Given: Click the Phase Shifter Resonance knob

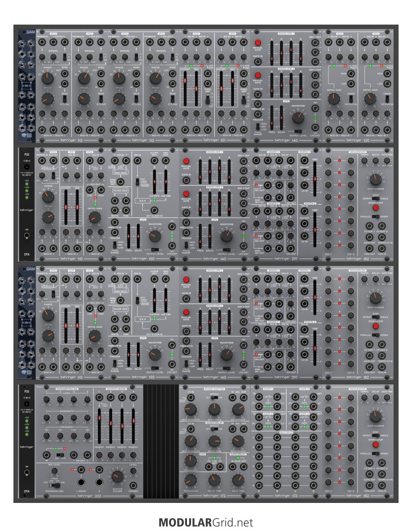Looking at the screenshot, I should pyautogui.click(x=238, y=410).
